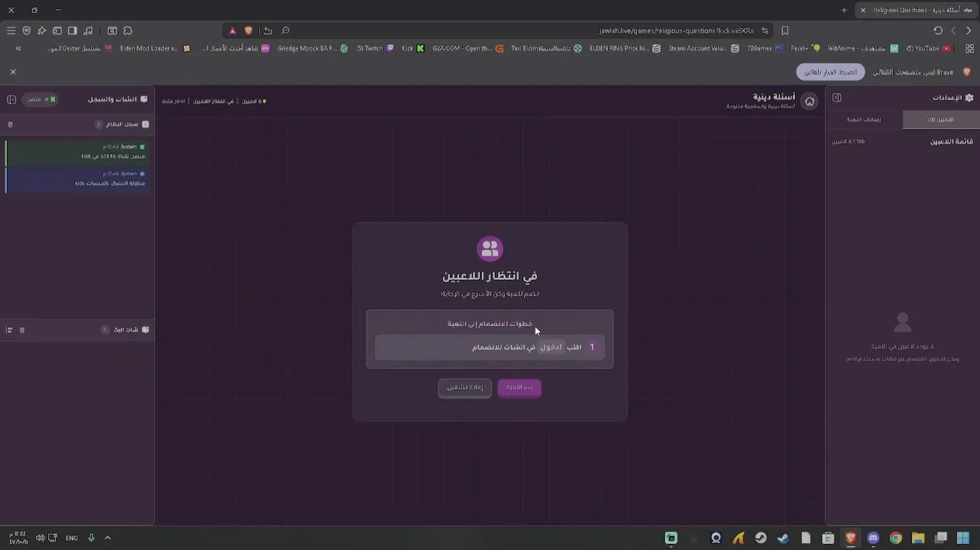The width and height of the screenshot is (980, 550).
Task: Click the browser address bar URL
Action: tap(676, 31)
